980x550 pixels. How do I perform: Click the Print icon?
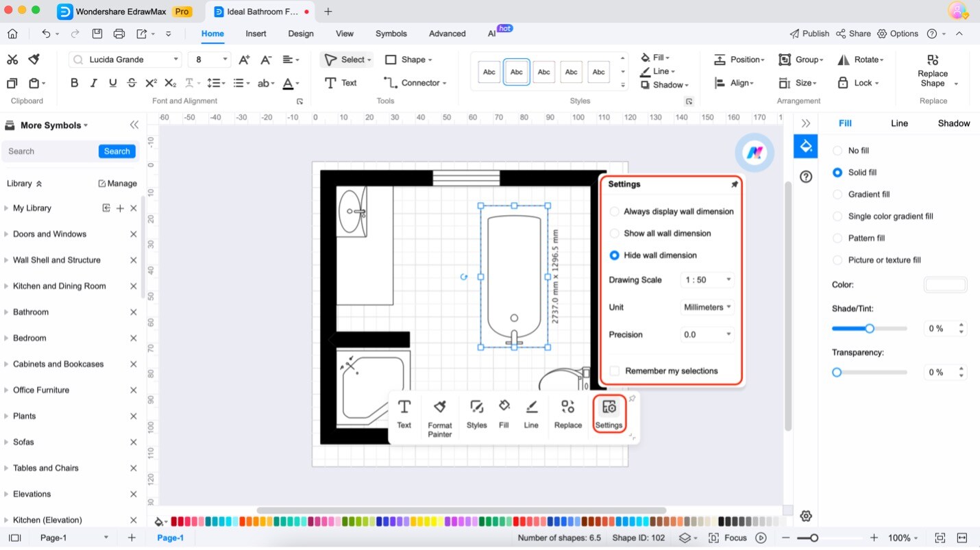119,34
